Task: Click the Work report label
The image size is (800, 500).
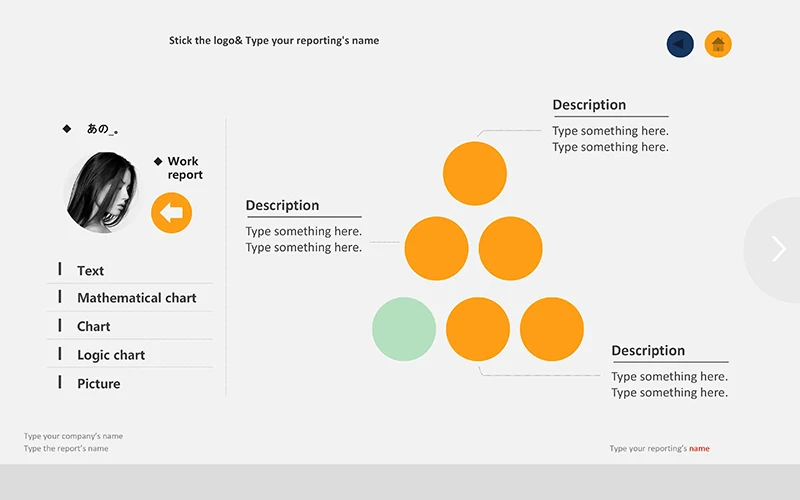Action: coord(184,168)
